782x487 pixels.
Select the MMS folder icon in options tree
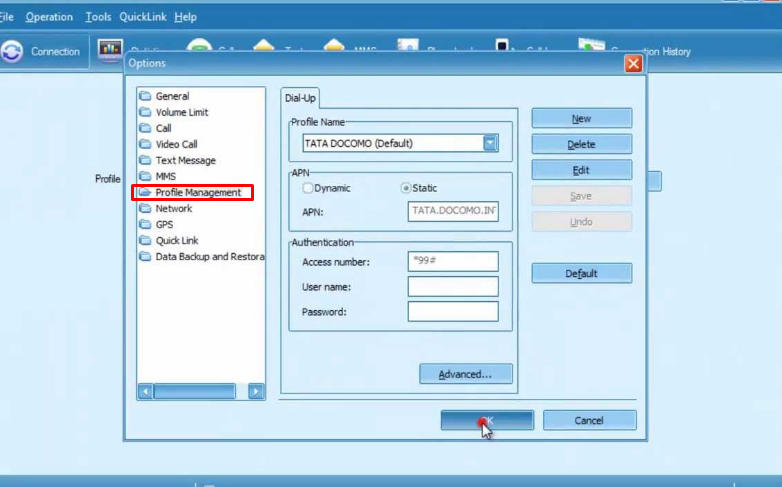(145, 176)
